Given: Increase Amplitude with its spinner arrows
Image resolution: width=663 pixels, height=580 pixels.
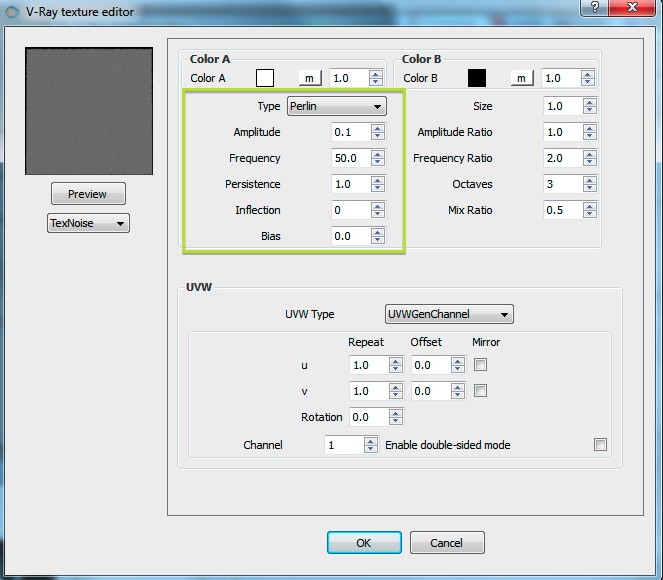Looking at the screenshot, I should 377,128.
